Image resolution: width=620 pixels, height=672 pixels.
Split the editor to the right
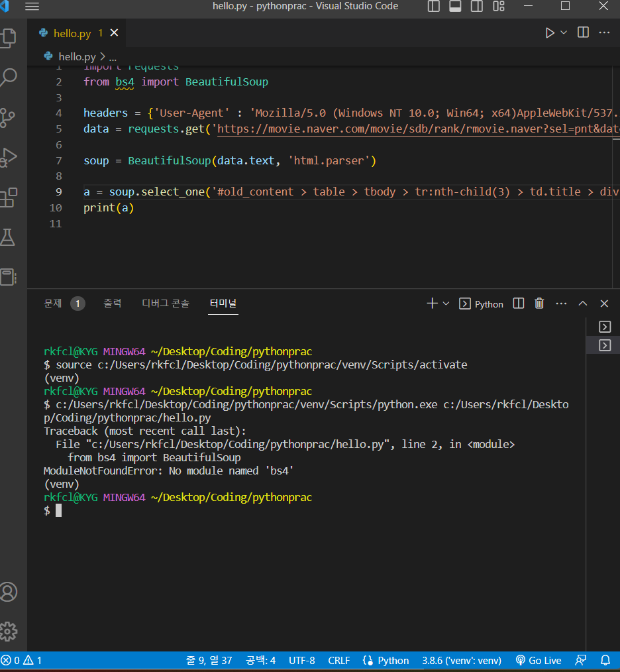[583, 32]
